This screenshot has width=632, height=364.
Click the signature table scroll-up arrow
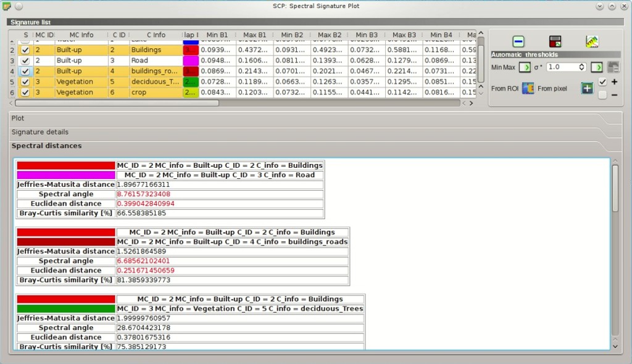[x=481, y=33]
